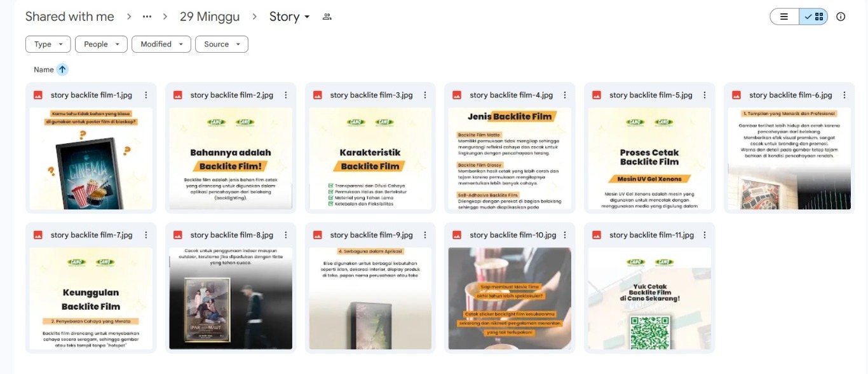View details with the info icon
This screenshot has height=374, width=868.
pos(841,17)
